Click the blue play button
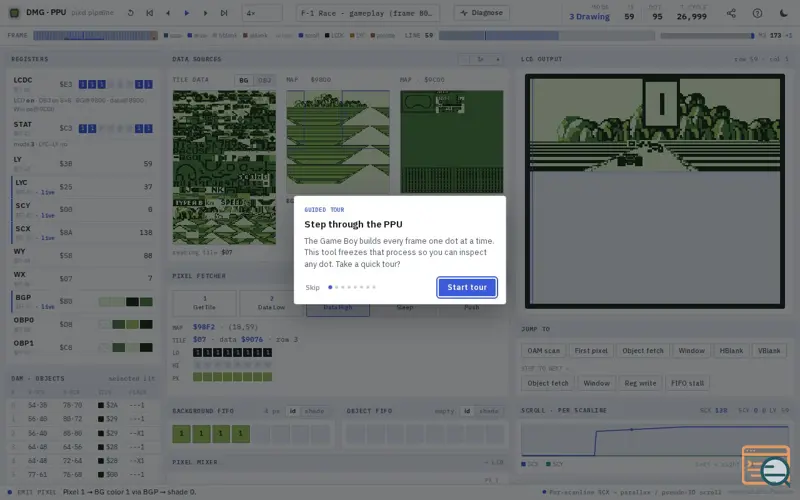The width and height of the screenshot is (800, 500). point(187,13)
